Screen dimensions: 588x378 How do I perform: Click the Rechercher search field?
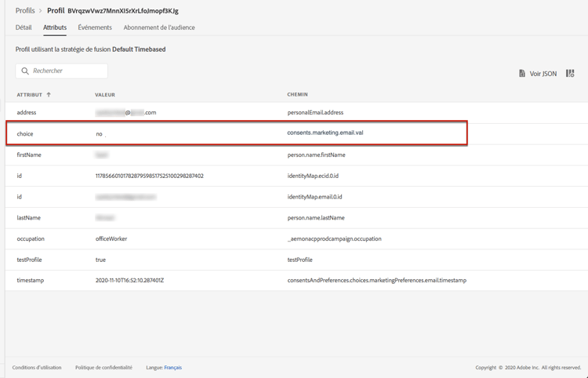click(68, 71)
